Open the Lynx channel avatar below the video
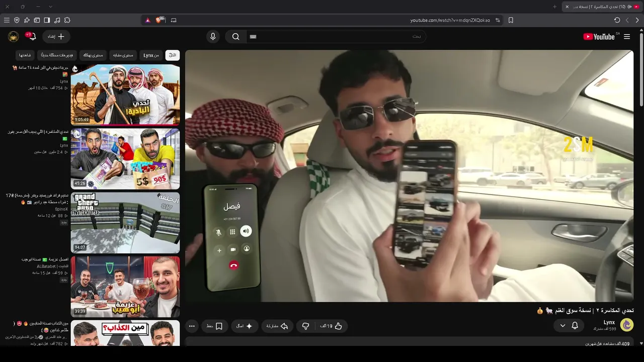This screenshot has width=644, height=362. (x=627, y=325)
